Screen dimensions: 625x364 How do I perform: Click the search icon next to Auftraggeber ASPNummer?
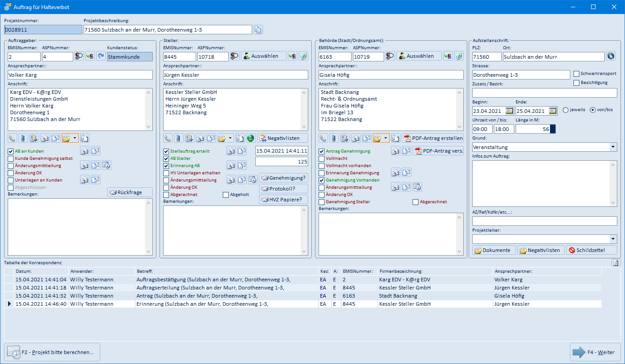pos(79,56)
